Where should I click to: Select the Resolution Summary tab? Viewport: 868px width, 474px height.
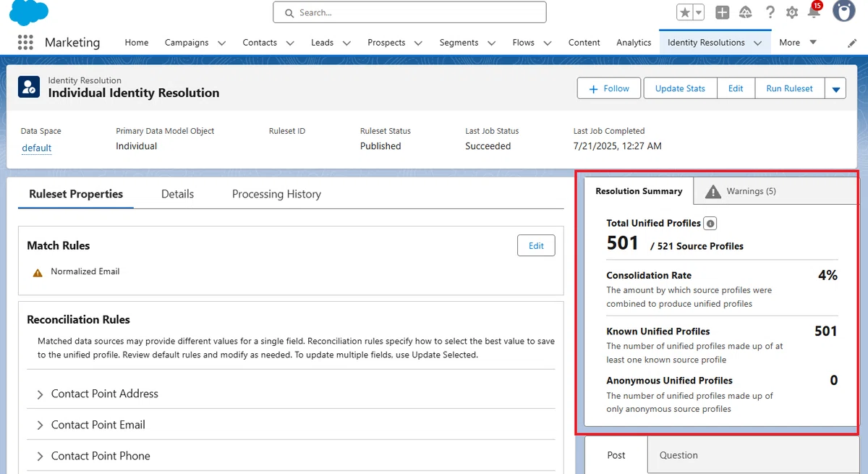coord(639,191)
